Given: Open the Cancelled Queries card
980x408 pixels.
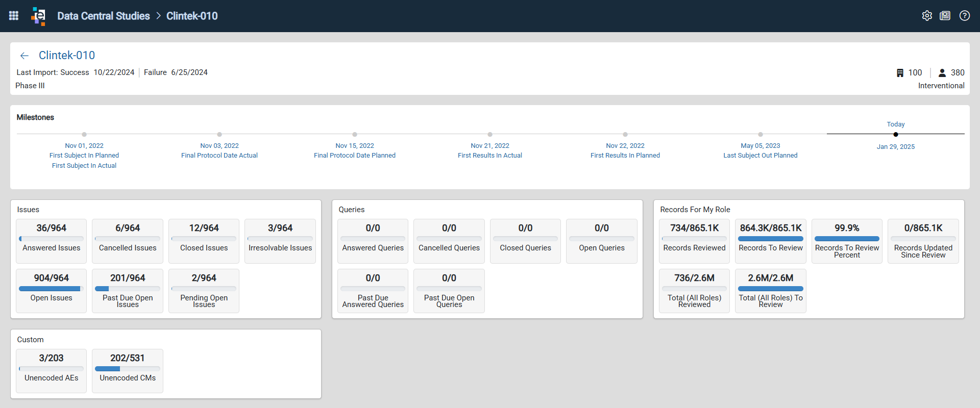Looking at the screenshot, I should pos(449,241).
